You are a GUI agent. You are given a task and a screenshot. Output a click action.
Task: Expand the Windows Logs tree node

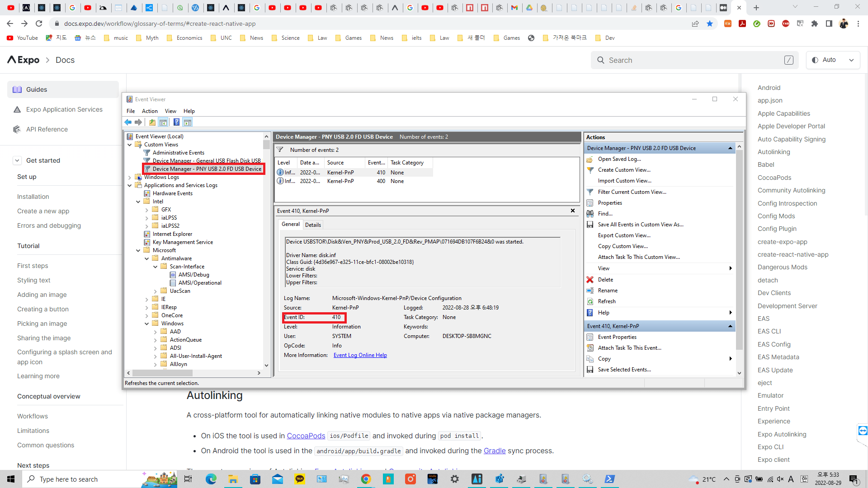pos(130,177)
